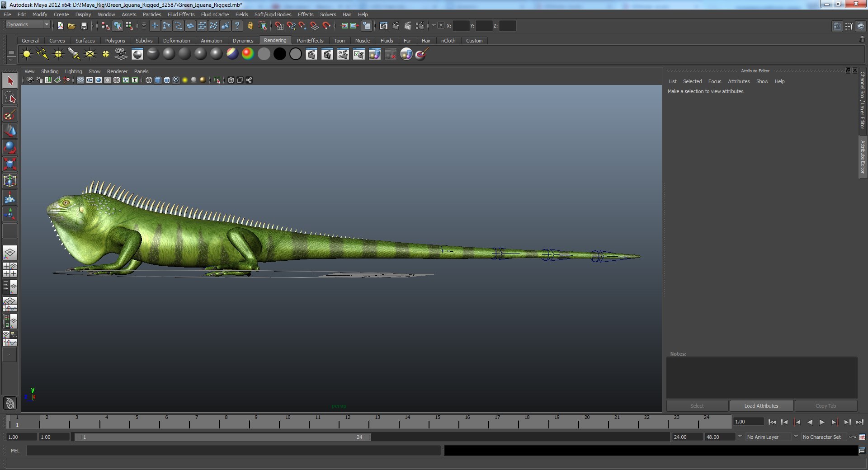Open the Fluid Effects menu

[181, 14]
